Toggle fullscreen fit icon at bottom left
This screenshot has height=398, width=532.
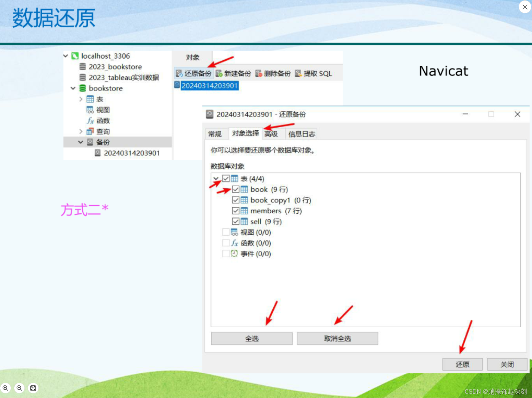pyautogui.click(x=33, y=388)
